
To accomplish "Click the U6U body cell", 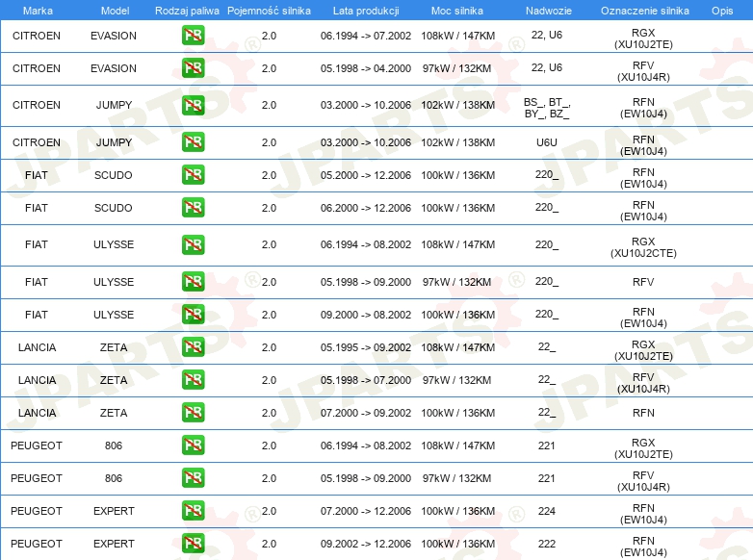I will (x=547, y=142).
